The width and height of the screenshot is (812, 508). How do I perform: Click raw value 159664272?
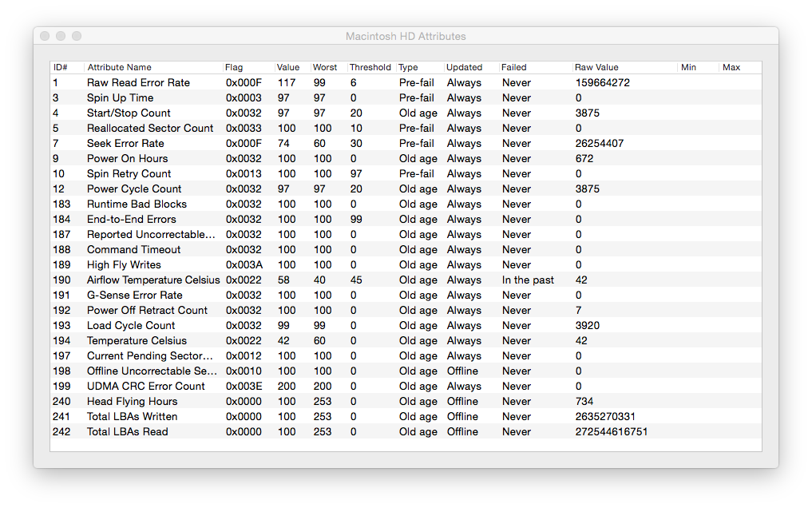[602, 83]
